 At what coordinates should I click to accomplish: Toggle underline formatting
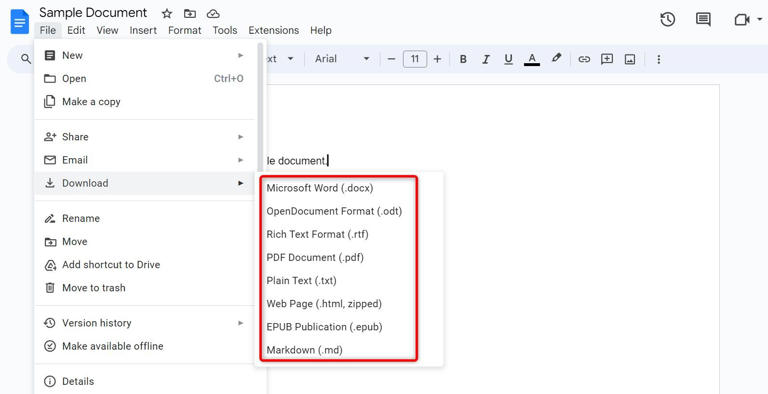(x=508, y=59)
